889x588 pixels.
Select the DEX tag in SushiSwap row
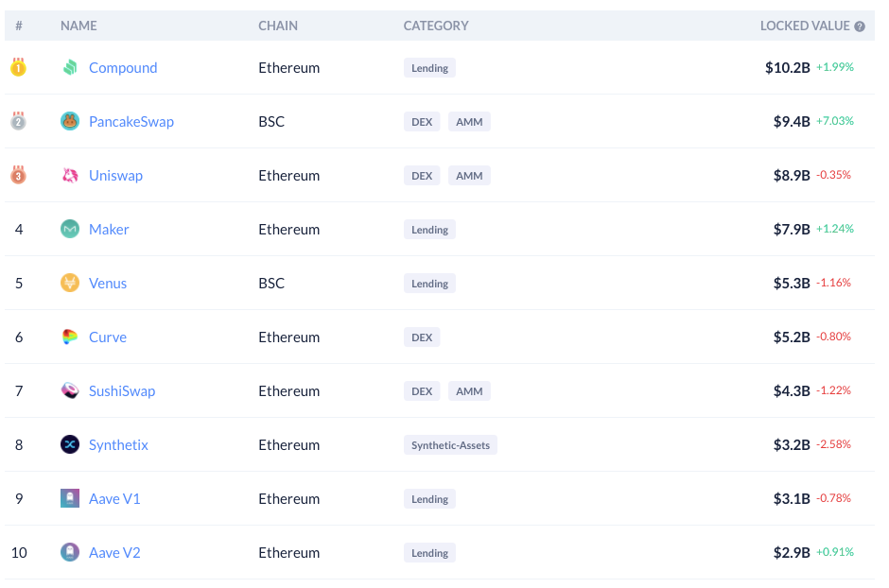(422, 390)
